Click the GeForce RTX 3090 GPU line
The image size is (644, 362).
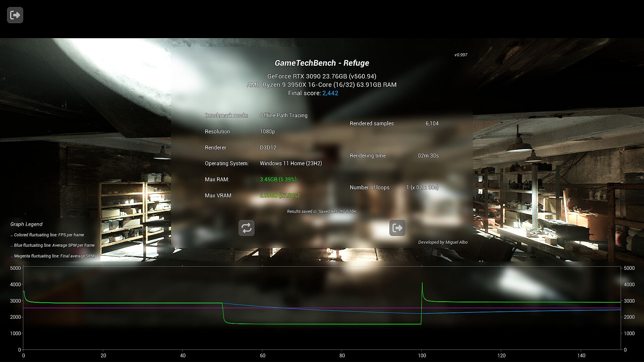click(322, 76)
